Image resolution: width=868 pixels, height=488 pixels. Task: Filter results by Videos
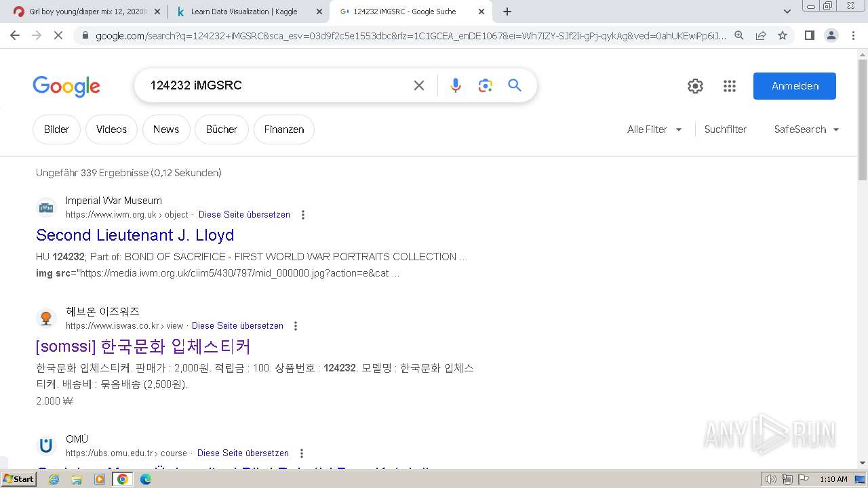click(x=111, y=129)
